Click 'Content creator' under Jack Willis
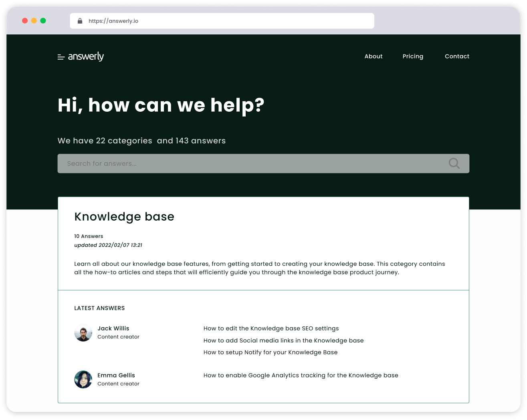 pyautogui.click(x=118, y=337)
